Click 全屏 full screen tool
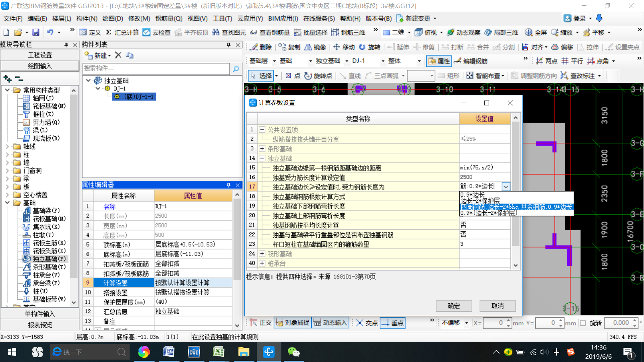 (536, 32)
